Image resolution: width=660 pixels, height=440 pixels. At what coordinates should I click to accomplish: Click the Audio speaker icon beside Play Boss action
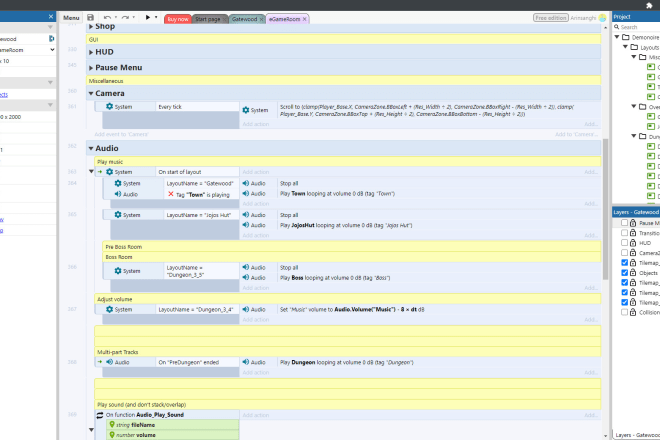246,277
